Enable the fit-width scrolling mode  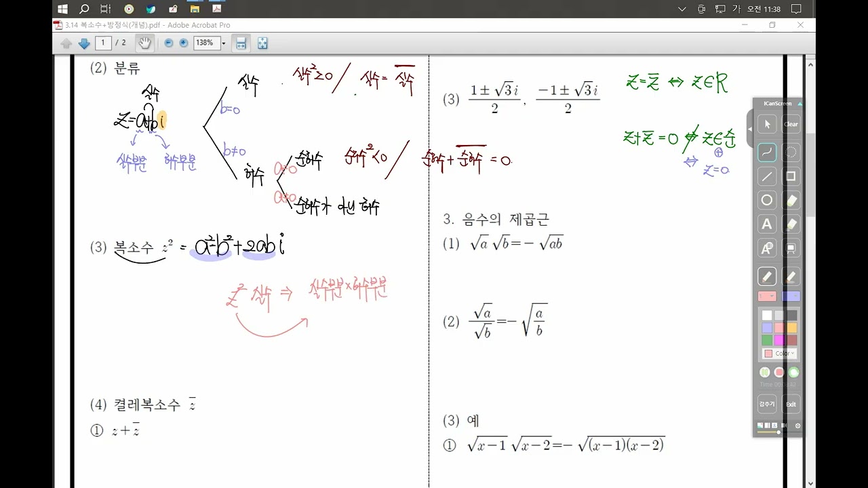click(240, 43)
